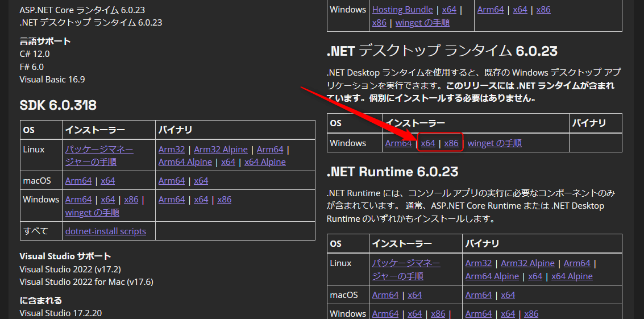Click the 'に含まれる' label
Screen dimensions: 644x319
tap(41, 300)
